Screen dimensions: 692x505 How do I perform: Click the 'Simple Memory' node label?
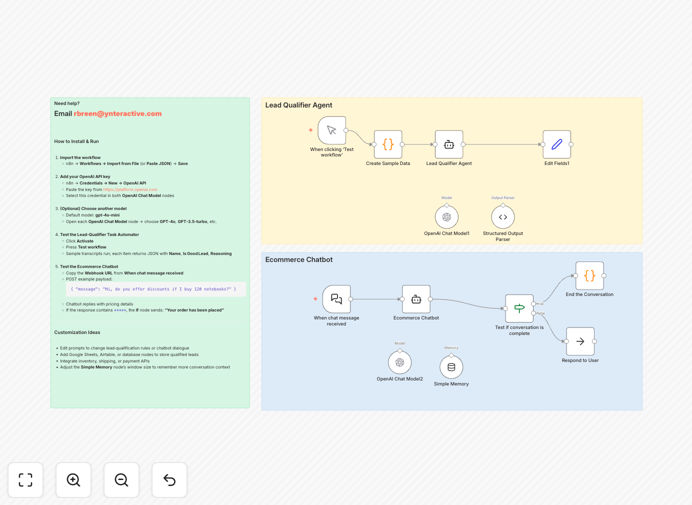tap(451, 384)
